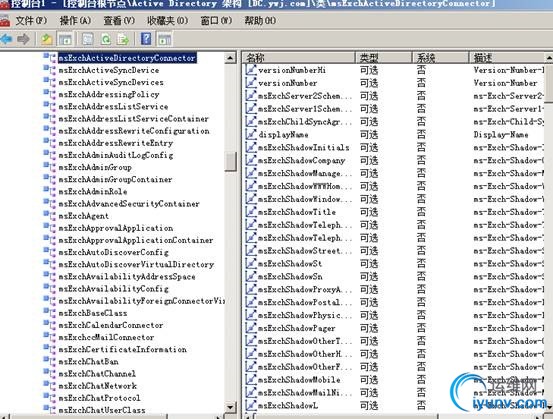Open the 查看(V) menu

pos(119,21)
